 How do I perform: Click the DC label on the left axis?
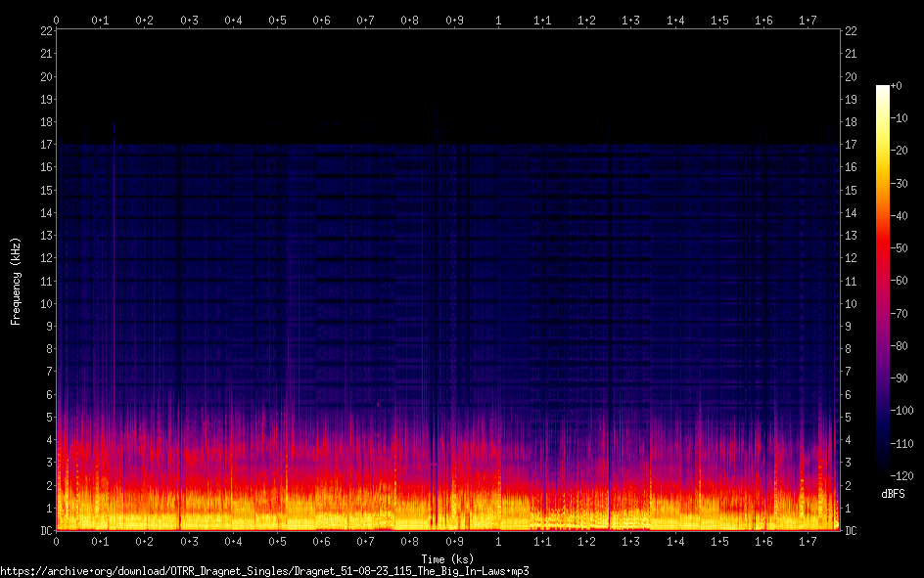45,531
